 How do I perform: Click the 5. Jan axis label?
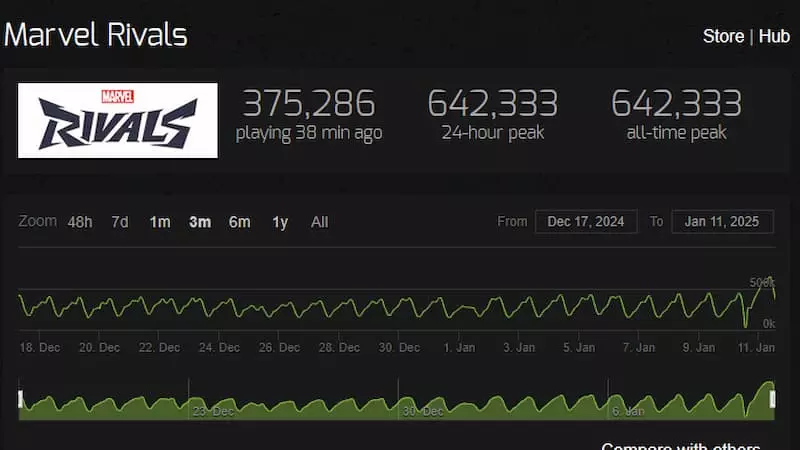click(x=579, y=347)
